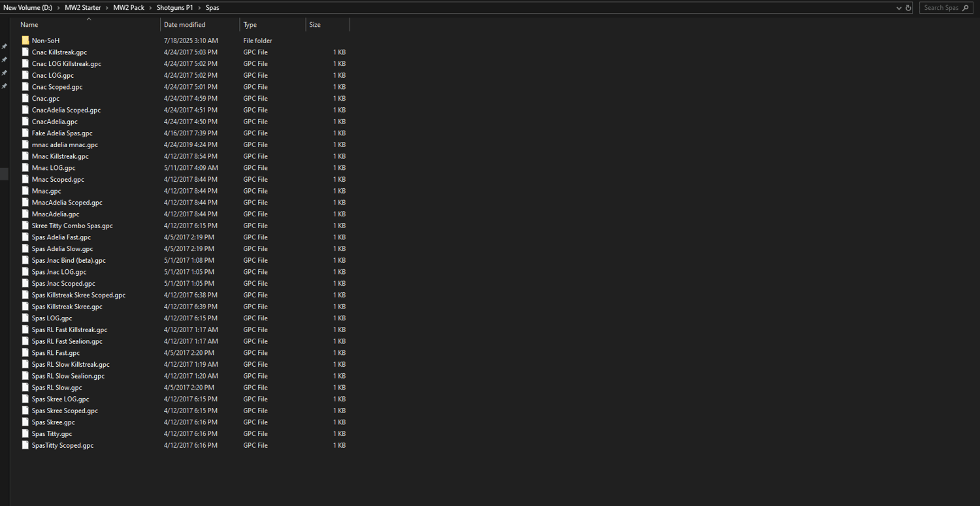This screenshot has height=506, width=980.
Task: Jump to the Shotguns P1 breadcrumb
Action: pyautogui.click(x=175, y=8)
